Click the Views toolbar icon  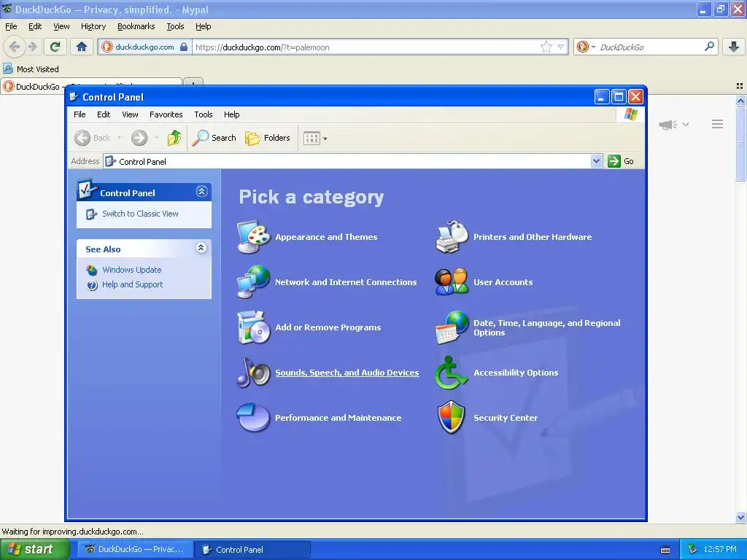point(311,139)
